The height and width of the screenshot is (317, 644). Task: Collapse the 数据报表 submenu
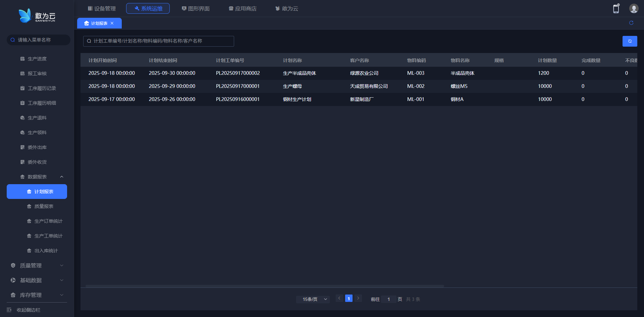click(61, 177)
